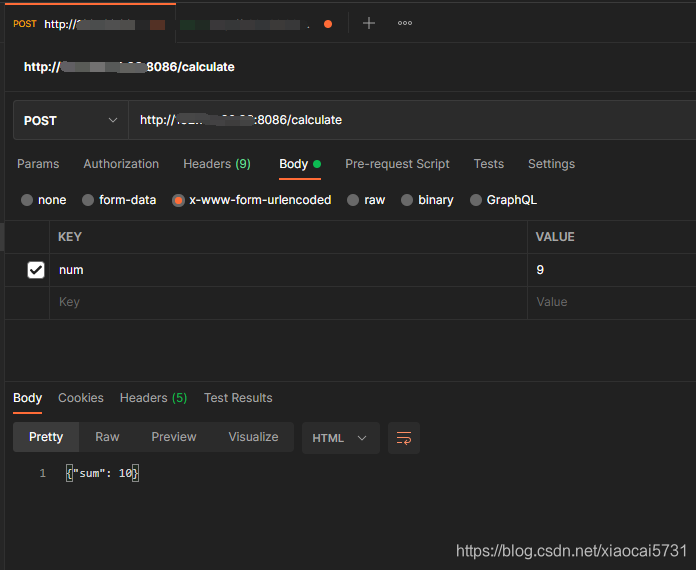The height and width of the screenshot is (570, 696).
Task: Select the binary body type
Action: (x=407, y=200)
